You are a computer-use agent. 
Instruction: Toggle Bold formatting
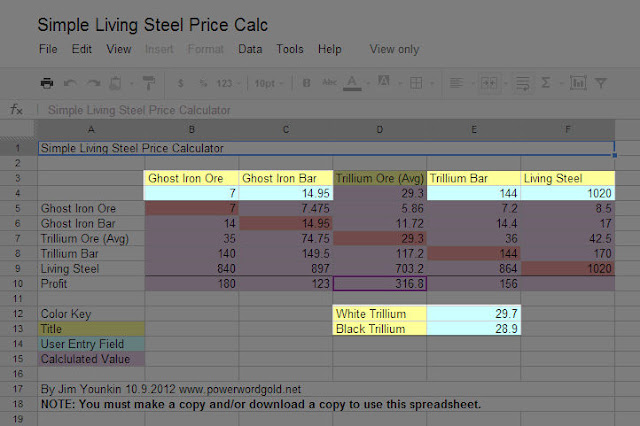coord(307,83)
